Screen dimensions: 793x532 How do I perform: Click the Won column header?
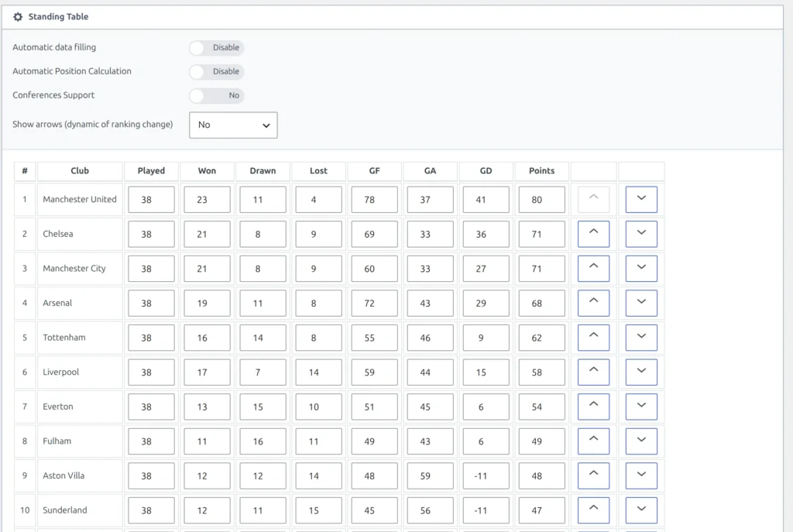point(207,171)
